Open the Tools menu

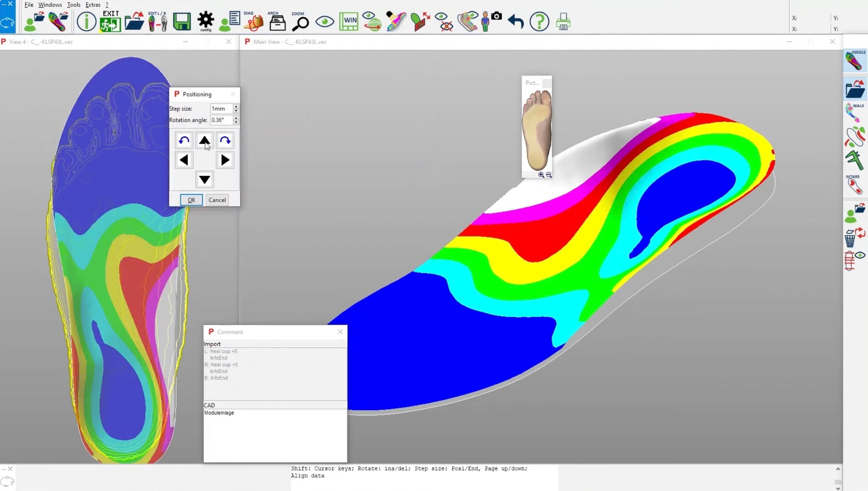(73, 5)
